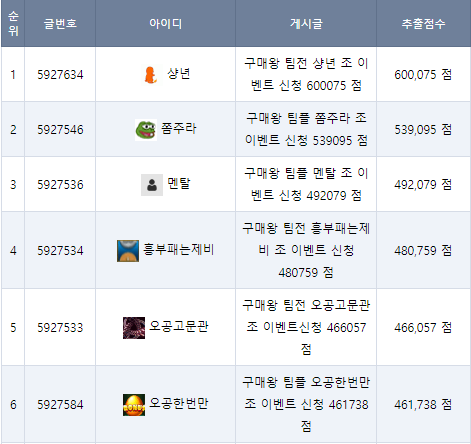Click the default grey avatar beside 멘탈
The width and height of the screenshot is (471, 444).
coord(152,185)
